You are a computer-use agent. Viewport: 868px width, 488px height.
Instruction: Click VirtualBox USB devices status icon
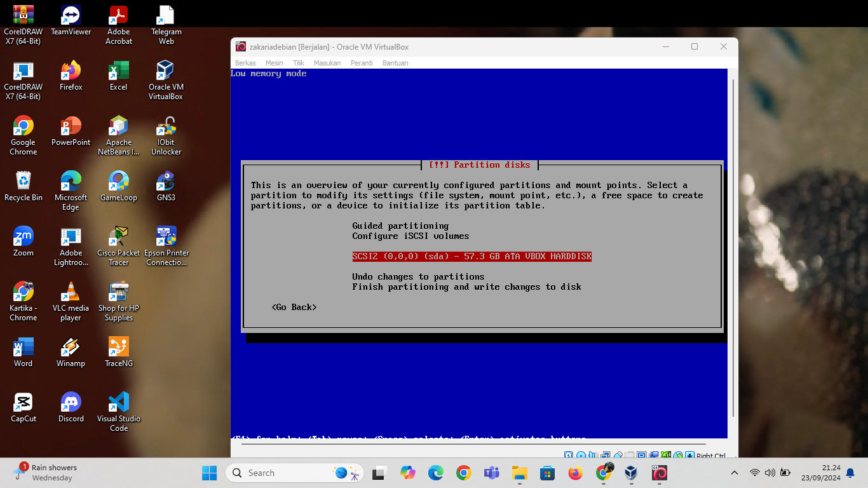(618, 454)
